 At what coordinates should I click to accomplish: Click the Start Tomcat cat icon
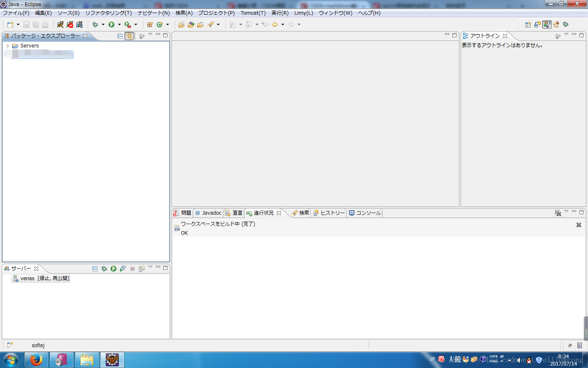pyautogui.click(x=60, y=25)
